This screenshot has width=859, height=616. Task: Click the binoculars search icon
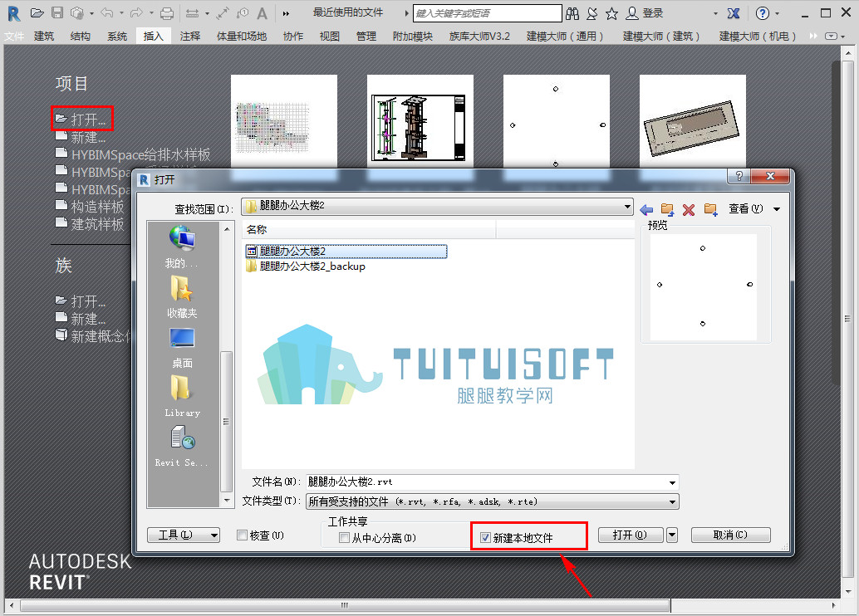tap(572, 13)
